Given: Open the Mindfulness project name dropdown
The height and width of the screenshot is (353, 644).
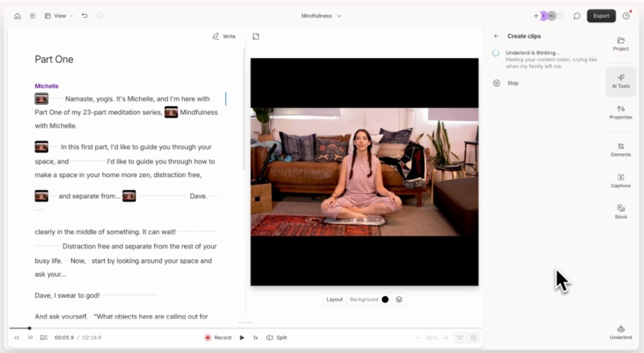Looking at the screenshot, I should click(321, 16).
